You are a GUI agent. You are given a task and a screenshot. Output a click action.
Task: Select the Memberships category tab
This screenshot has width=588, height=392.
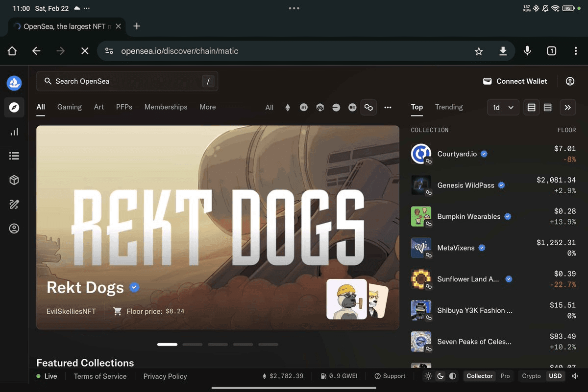[166, 107]
